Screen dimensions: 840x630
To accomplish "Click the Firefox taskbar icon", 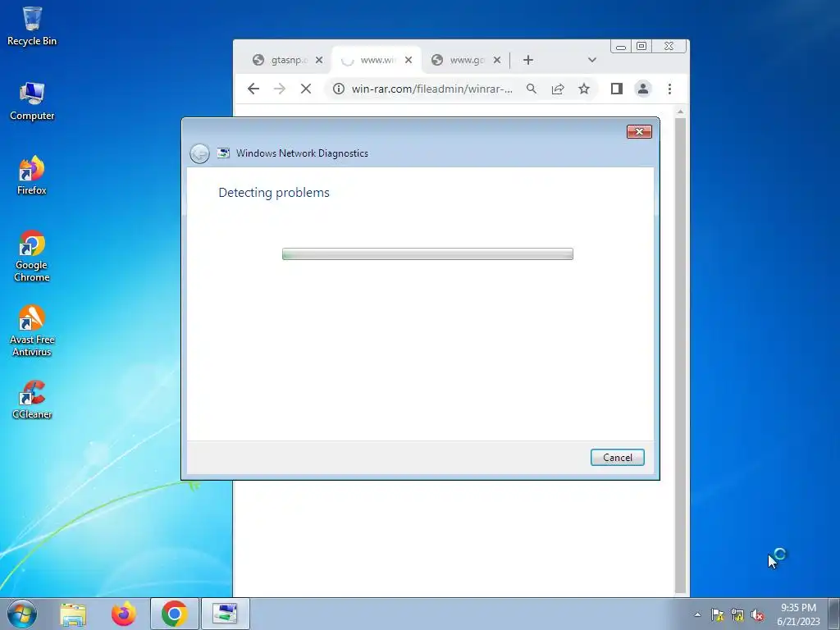I will 124,614.
